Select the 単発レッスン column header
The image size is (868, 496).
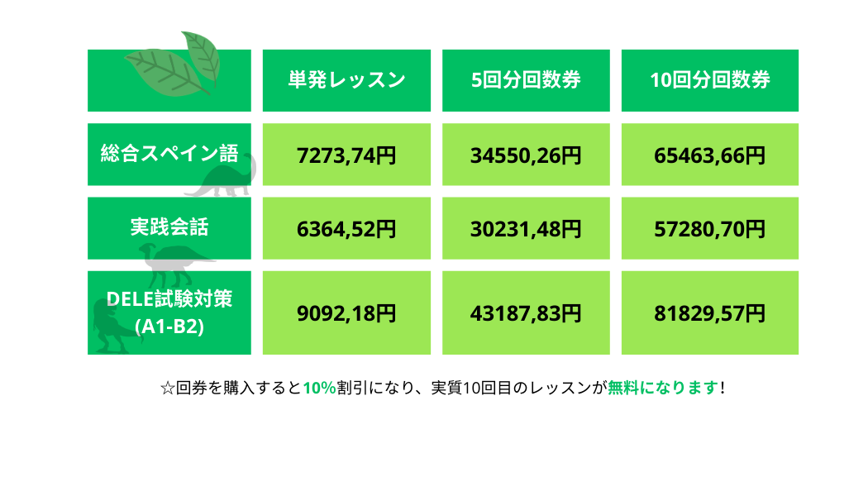(346, 80)
